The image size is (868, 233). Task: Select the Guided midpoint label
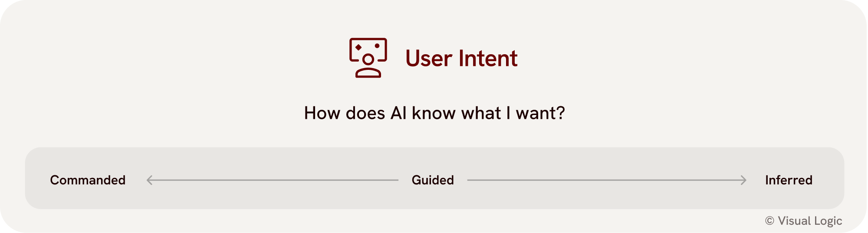pos(433,180)
